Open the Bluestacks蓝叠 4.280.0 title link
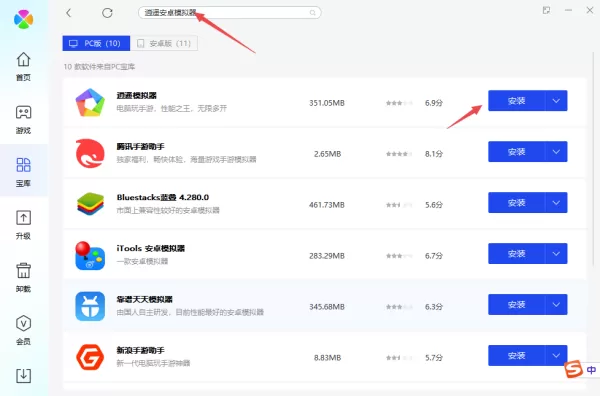 pyautogui.click(x=163, y=197)
